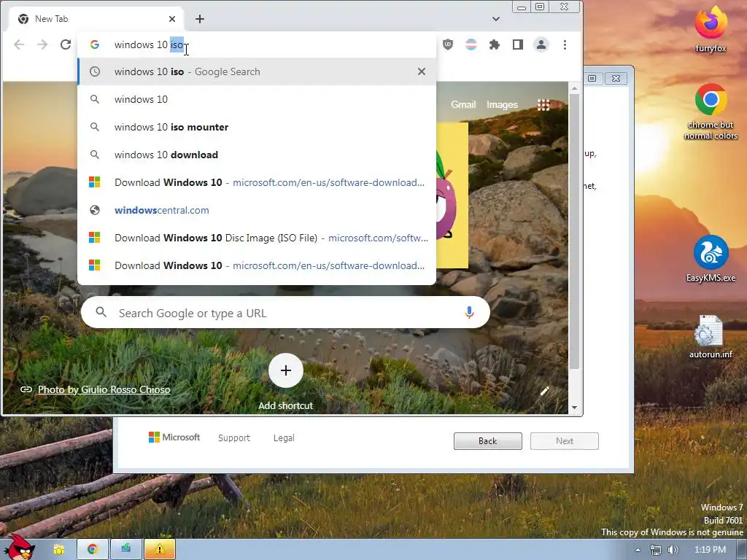
Task: Click Back in the Microsoft setup window
Action: click(488, 441)
